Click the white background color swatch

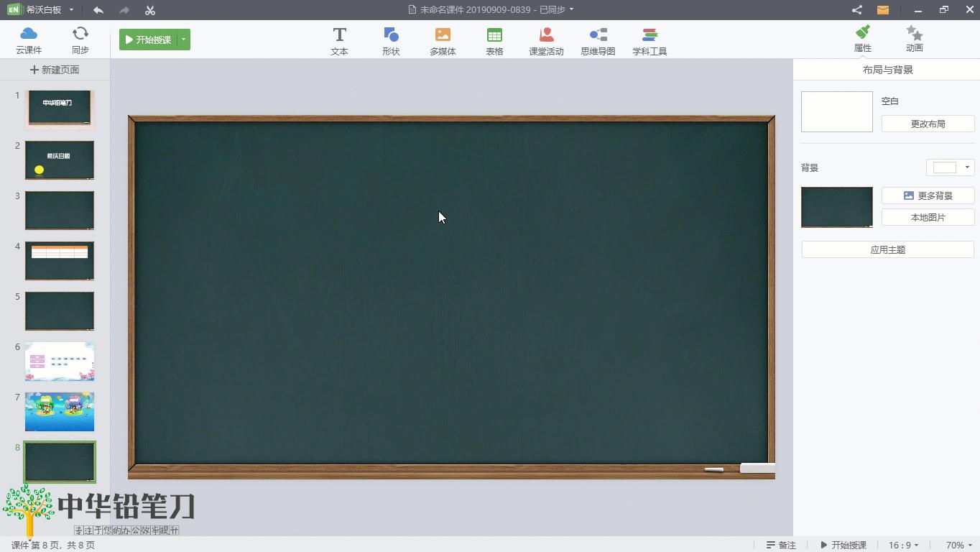(944, 167)
